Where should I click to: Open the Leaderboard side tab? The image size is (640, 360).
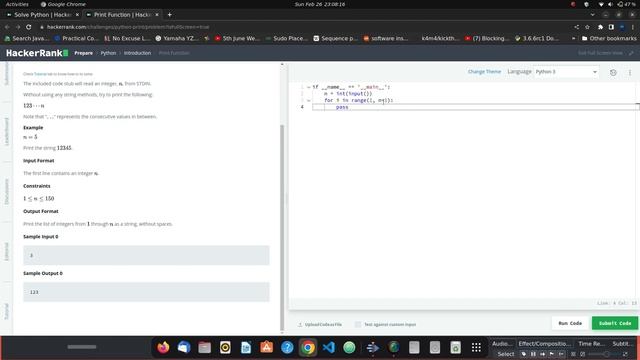6,131
